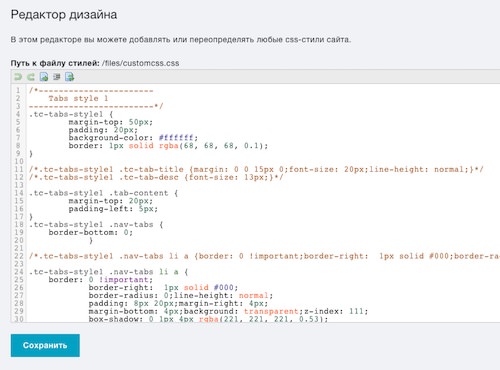Click the document icon with green circle
The width and height of the screenshot is (500, 370).
coord(44,77)
